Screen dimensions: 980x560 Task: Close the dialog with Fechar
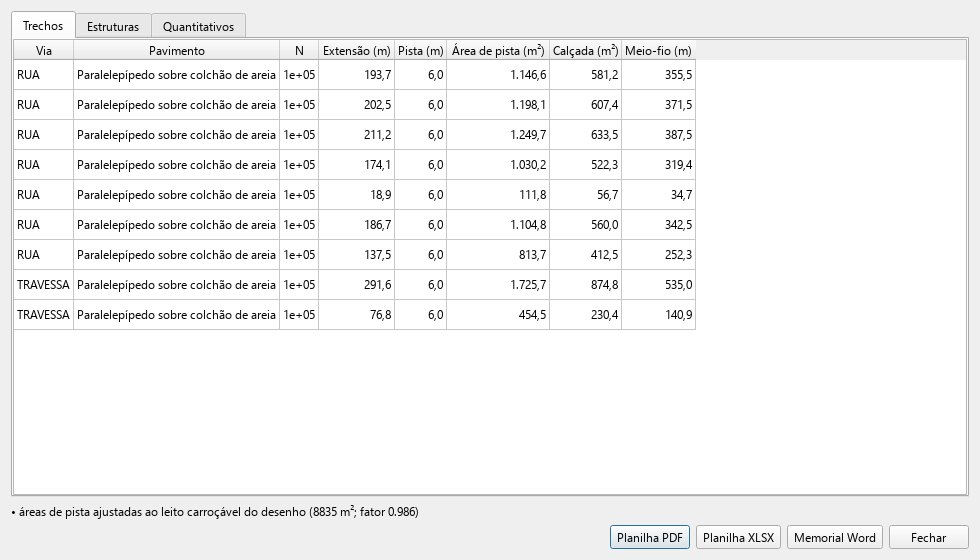pyautogui.click(x=928, y=538)
